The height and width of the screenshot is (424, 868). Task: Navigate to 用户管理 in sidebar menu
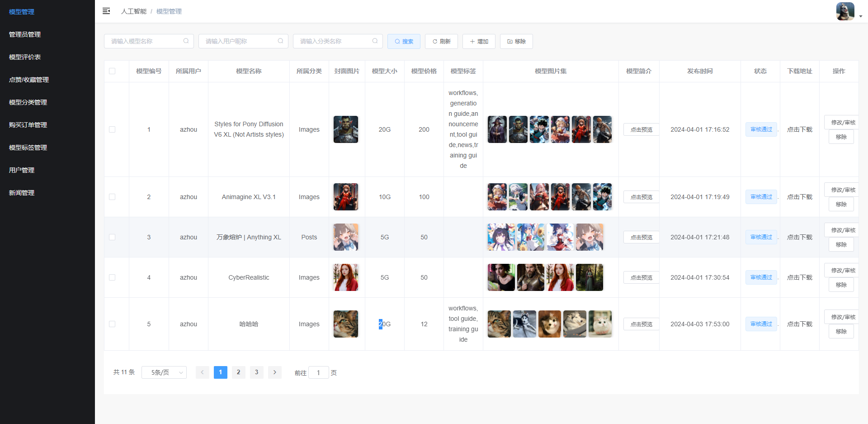(22, 170)
